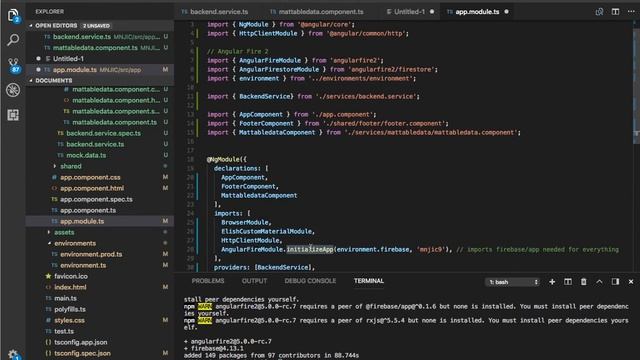
Task: Split the terminal panel
Action: (x=568, y=282)
